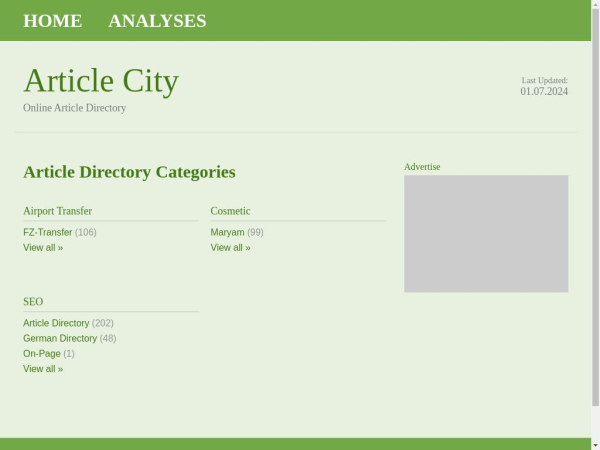This screenshot has height=450, width=600.
Task: Open the HOME menu item
Action: pyautogui.click(x=52, y=21)
